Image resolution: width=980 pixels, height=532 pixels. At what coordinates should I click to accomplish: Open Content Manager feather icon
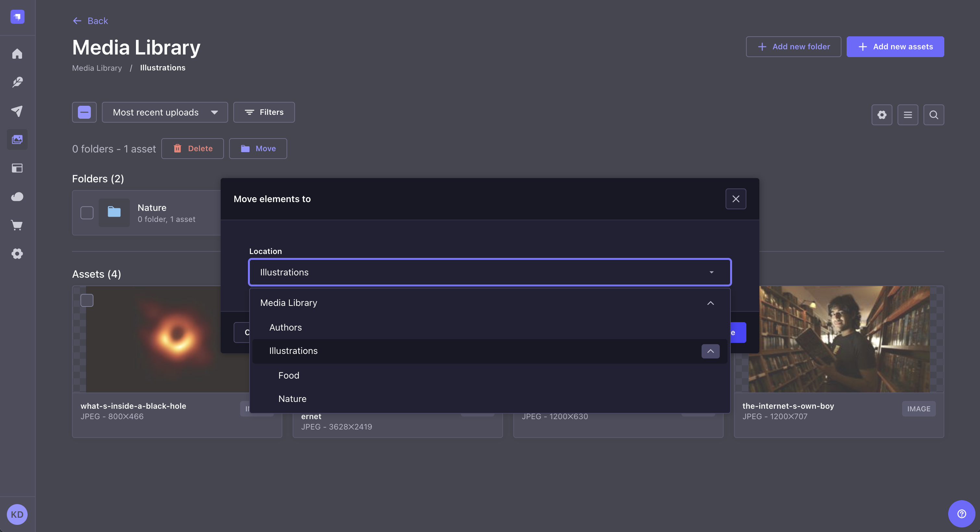(17, 82)
